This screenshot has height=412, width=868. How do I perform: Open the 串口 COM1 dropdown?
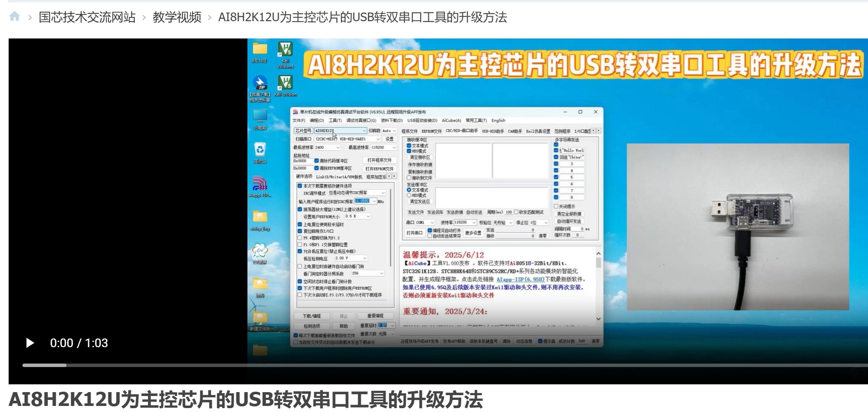(x=425, y=223)
